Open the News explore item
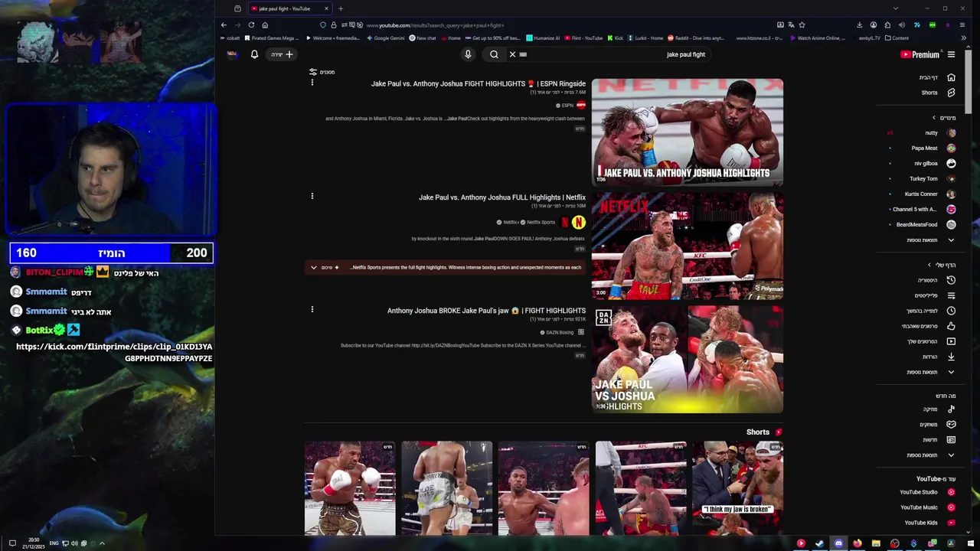The image size is (980, 551). [938, 440]
